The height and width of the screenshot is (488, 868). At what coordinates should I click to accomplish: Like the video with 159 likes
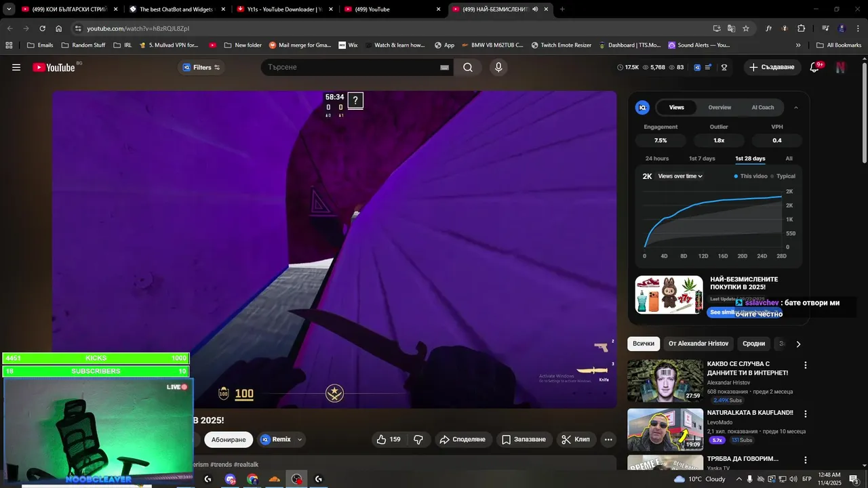pos(389,439)
